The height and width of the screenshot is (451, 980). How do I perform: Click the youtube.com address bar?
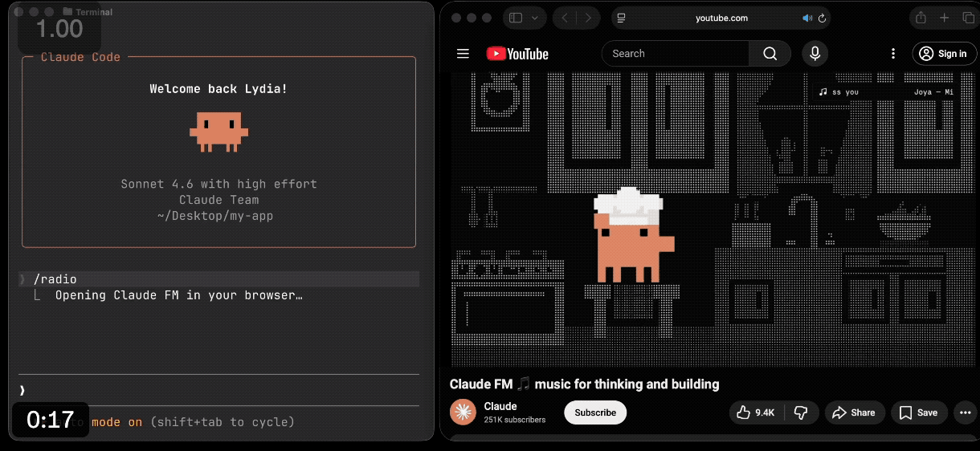pos(721,18)
